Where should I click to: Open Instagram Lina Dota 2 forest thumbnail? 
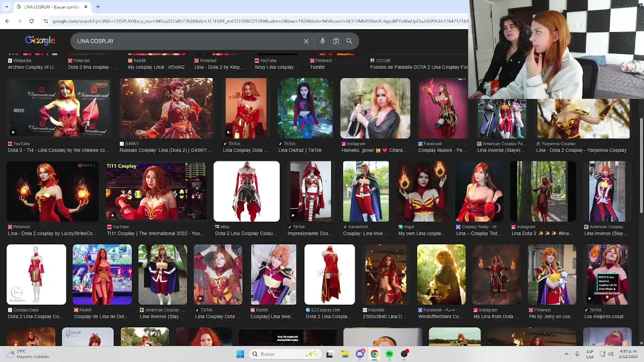[543, 192]
